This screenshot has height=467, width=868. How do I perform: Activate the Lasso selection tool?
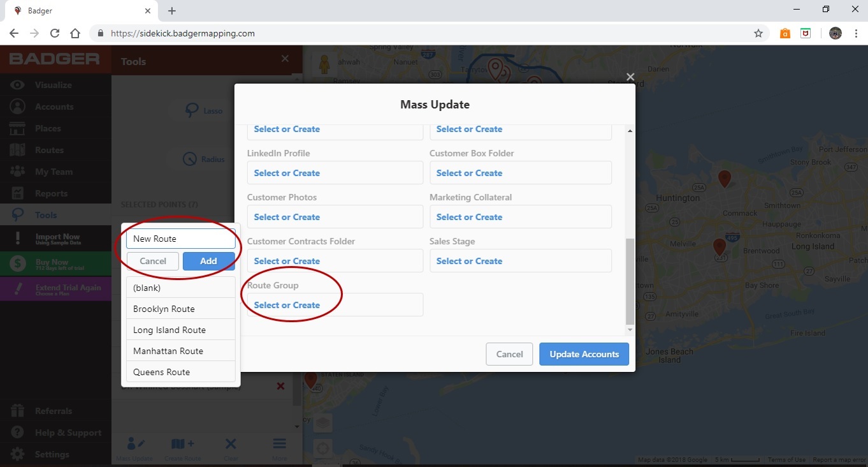point(203,110)
